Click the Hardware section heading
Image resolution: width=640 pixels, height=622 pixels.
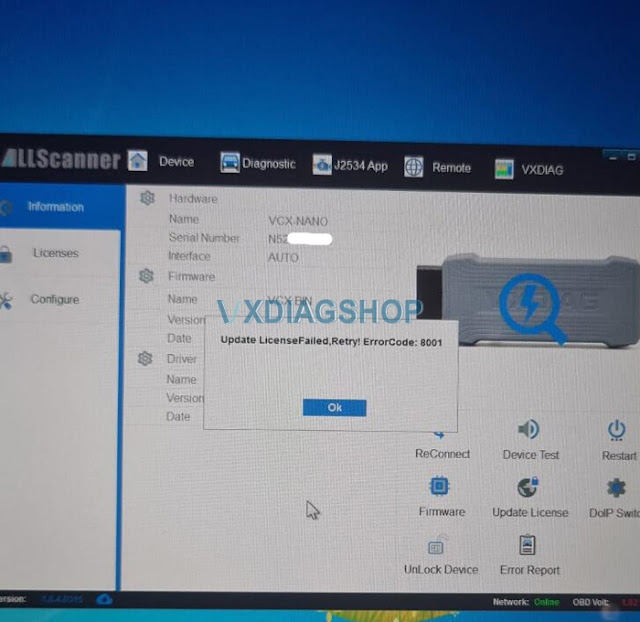[x=193, y=199]
